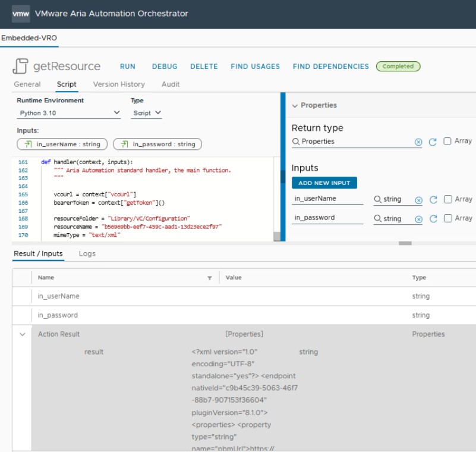Select the Embedded-VRO tab

29,38
